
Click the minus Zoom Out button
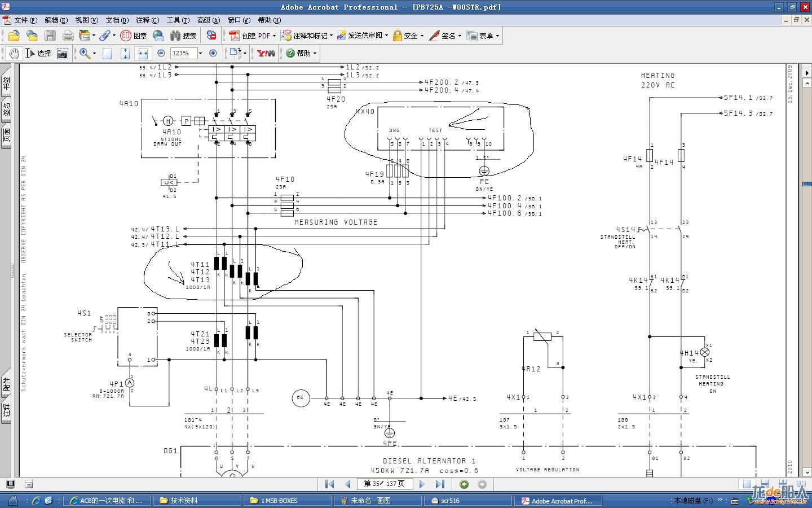(161, 53)
